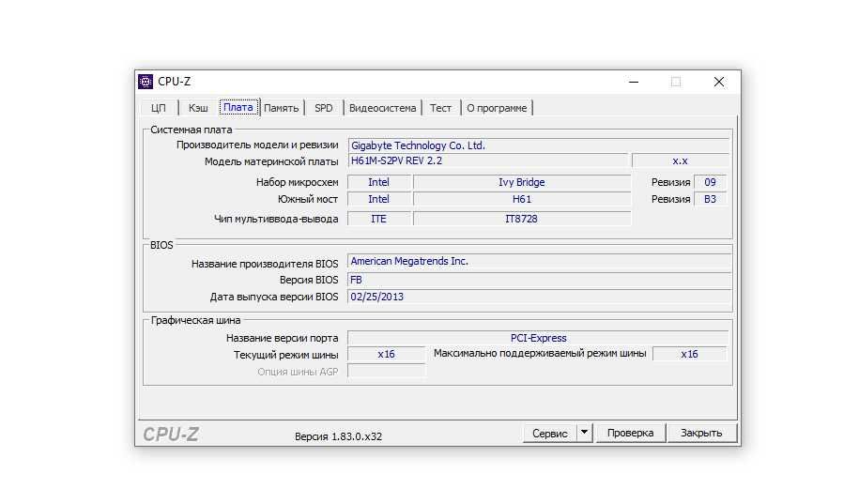Click the Сервис button
The width and height of the screenshot is (859, 504).
pyautogui.click(x=549, y=433)
